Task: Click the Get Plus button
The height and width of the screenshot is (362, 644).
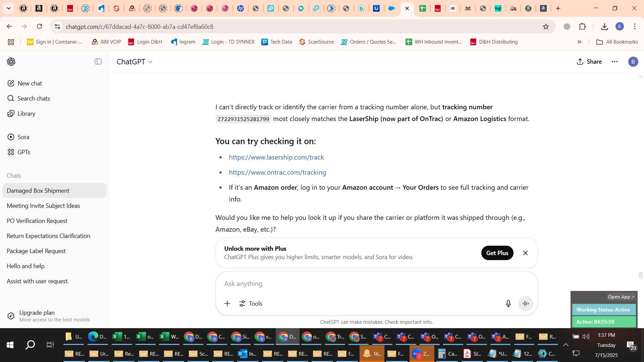Action: [x=497, y=253]
